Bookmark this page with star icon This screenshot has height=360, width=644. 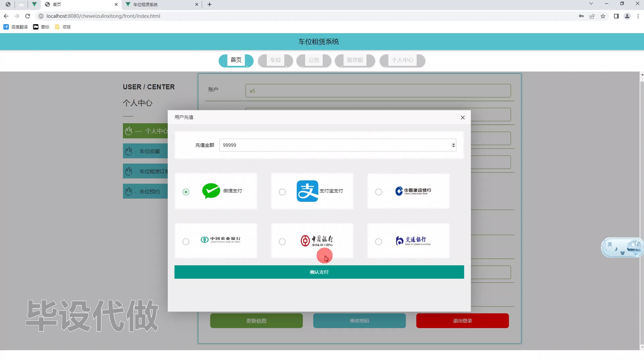(x=603, y=16)
